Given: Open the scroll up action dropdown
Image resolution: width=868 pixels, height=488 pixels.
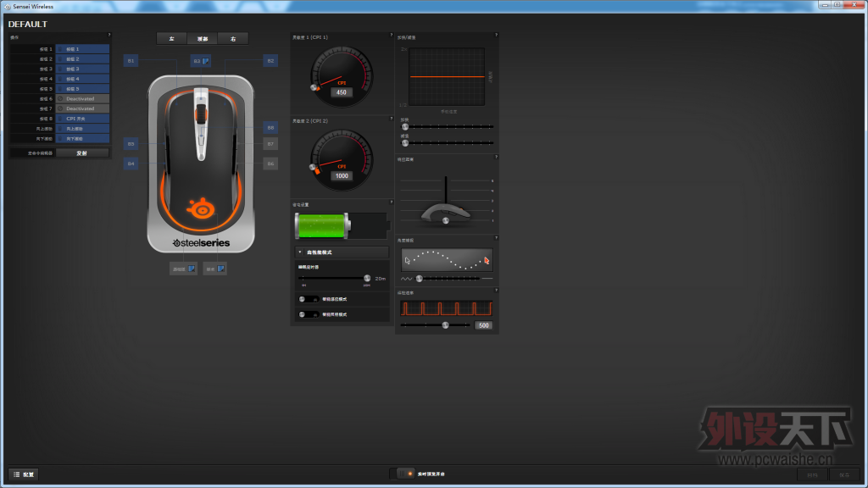Looking at the screenshot, I should point(82,129).
